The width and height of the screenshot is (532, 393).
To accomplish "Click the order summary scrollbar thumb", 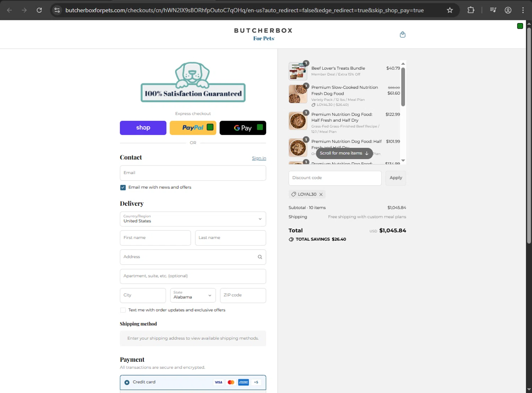I will (403, 87).
